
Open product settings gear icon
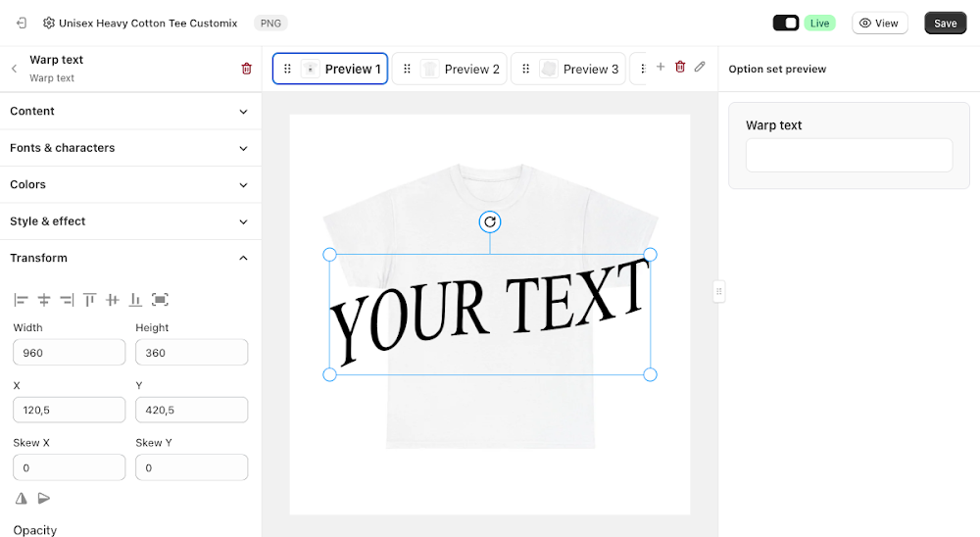click(49, 24)
